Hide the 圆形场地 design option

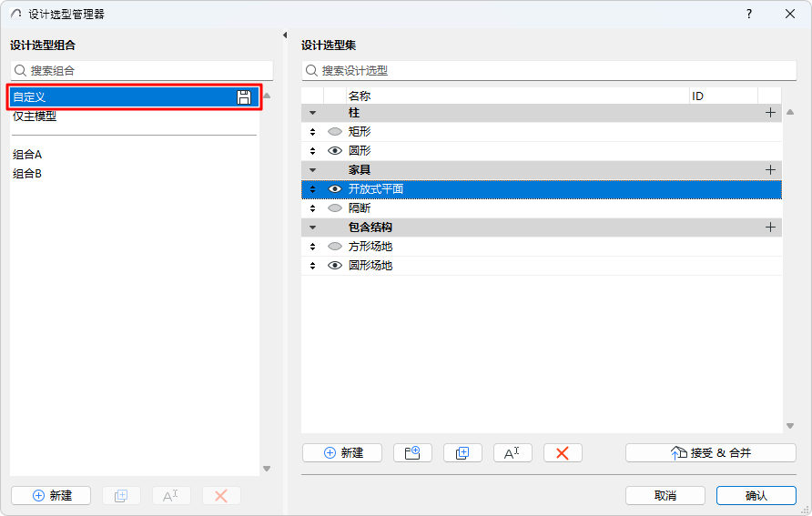coord(335,266)
